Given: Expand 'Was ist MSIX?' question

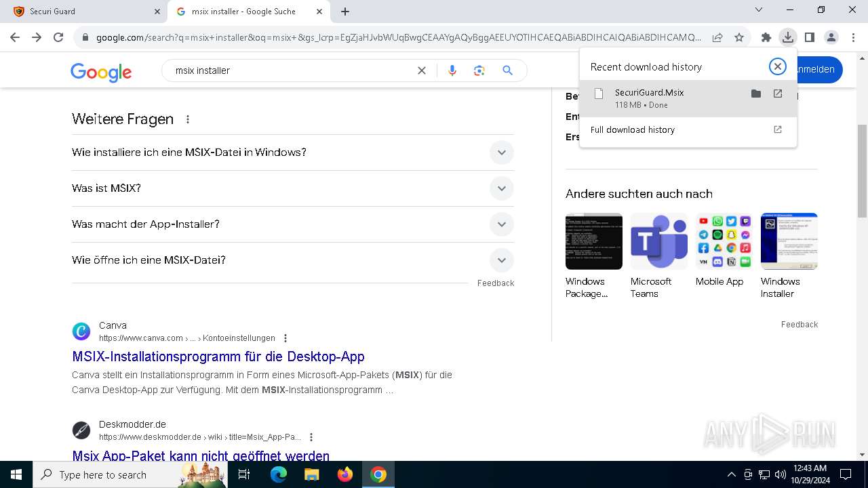Looking at the screenshot, I should coord(293,188).
